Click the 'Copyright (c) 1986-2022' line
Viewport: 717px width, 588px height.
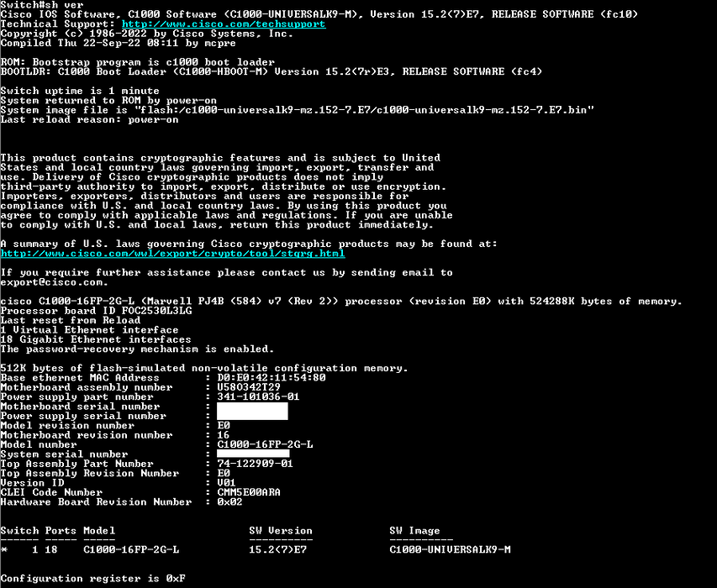coord(147,34)
